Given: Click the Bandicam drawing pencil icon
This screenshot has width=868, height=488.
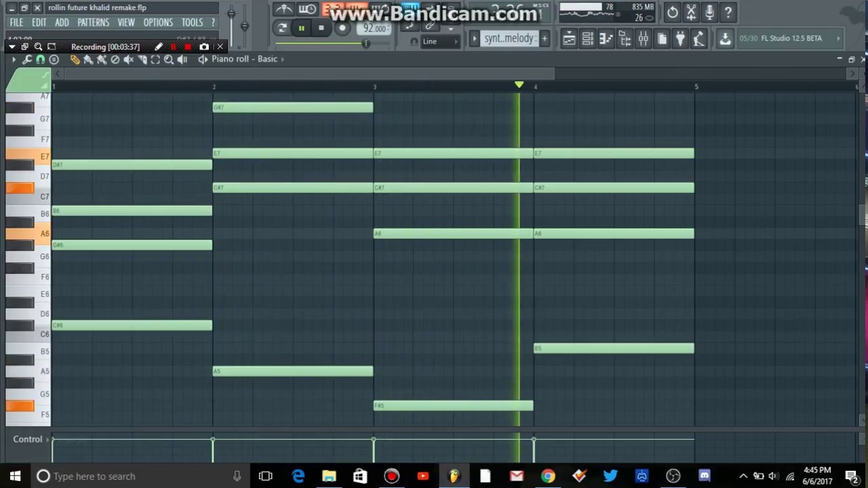Looking at the screenshot, I should (x=158, y=47).
